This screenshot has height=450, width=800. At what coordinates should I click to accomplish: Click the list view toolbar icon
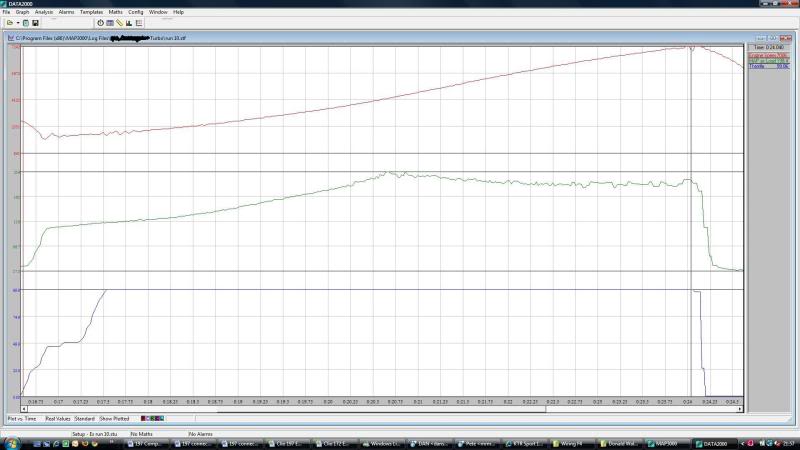point(138,22)
